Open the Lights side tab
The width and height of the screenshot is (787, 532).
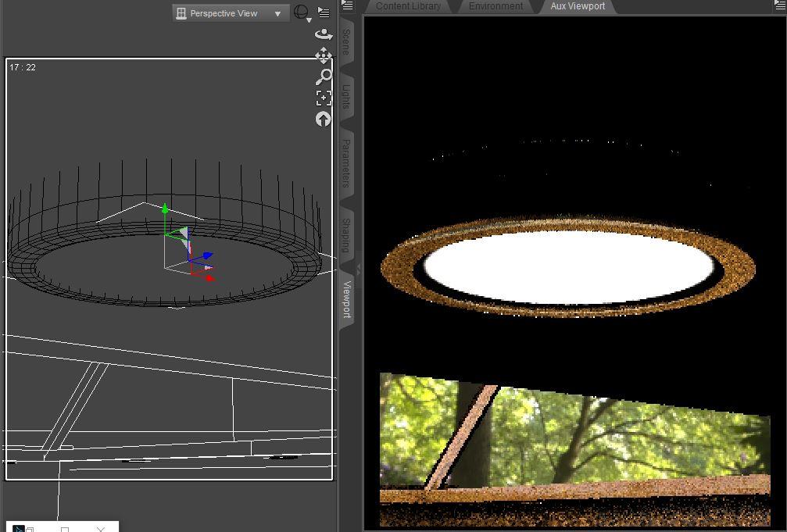click(346, 96)
